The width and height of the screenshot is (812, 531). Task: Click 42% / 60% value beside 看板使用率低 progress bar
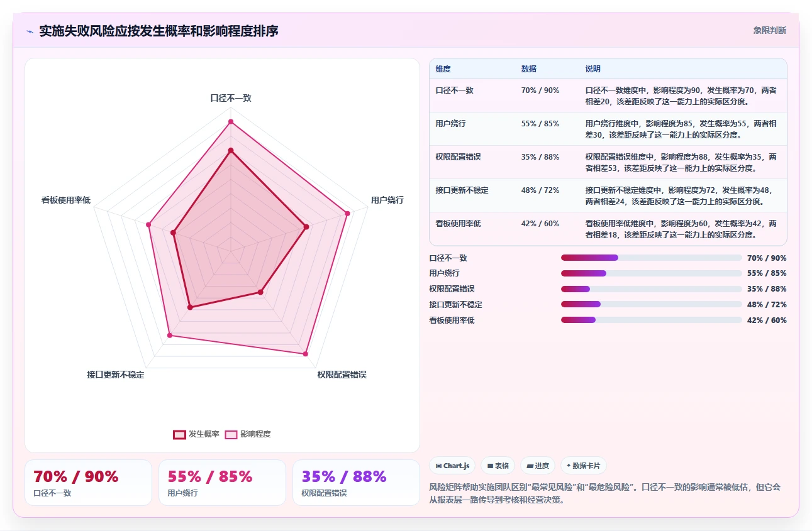point(767,320)
